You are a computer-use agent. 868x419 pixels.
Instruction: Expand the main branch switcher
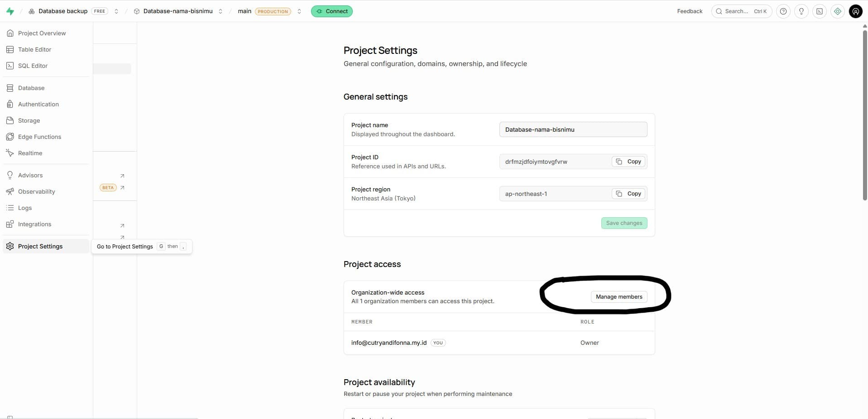point(299,11)
